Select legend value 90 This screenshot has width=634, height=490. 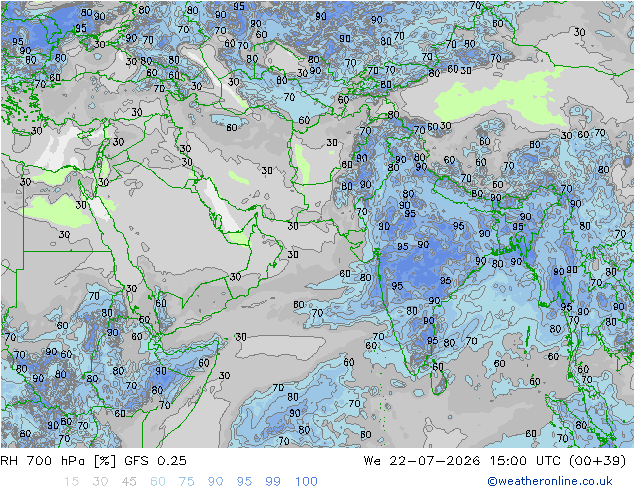(215, 481)
